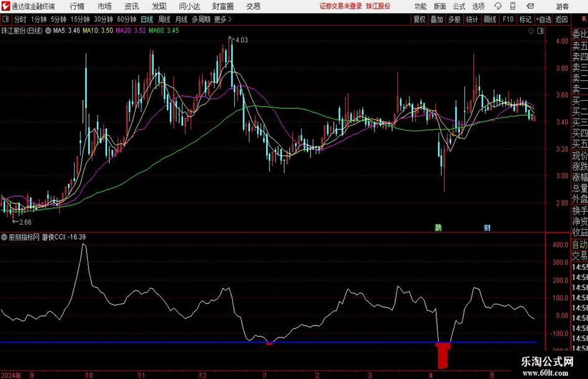Click the 多股 button
The height and width of the screenshot is (379, 588).
click(454, 19)
